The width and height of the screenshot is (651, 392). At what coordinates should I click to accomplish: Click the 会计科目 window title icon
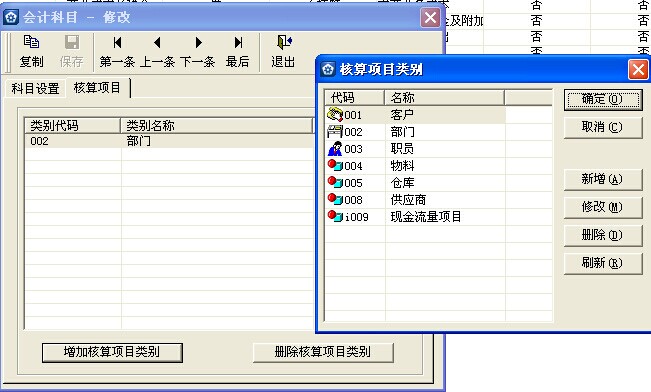click(x=11, y=17)
